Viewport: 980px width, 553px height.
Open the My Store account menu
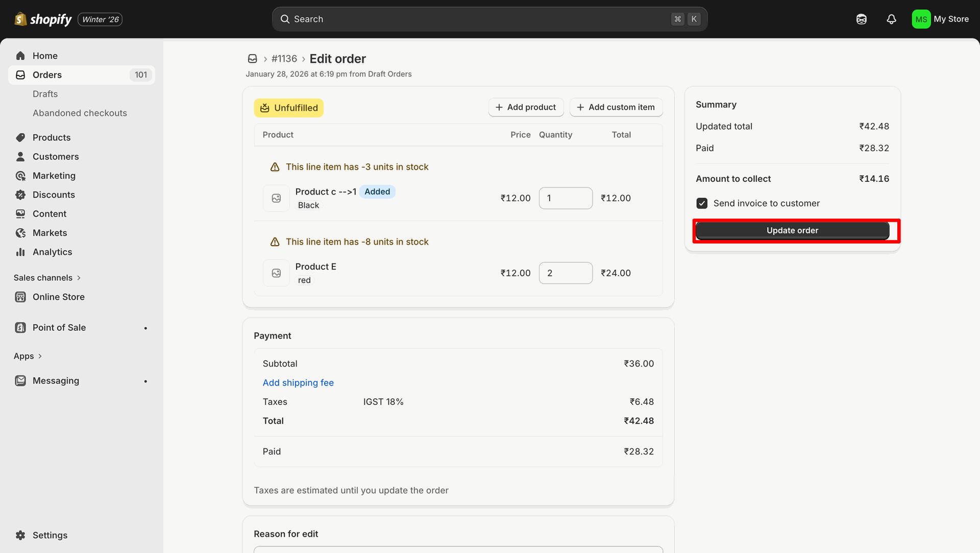(x=940, y=19)
